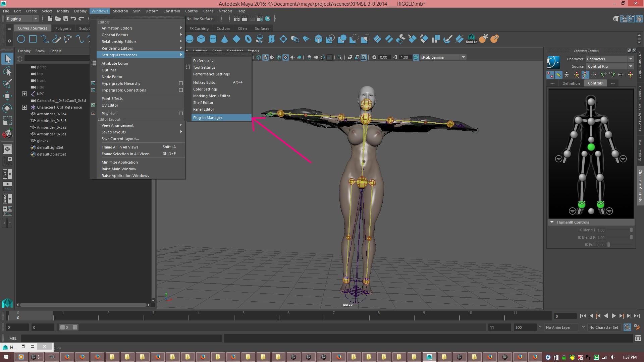Image resolution: width=644 pixels, height=362 pixels.
Task: Open Hypergraph: Connections option box
Action: click(181, 90)
